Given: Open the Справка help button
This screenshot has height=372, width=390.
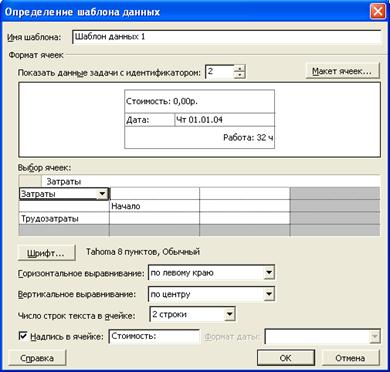Looking at the screenshot, I should [x=37, y=358].
